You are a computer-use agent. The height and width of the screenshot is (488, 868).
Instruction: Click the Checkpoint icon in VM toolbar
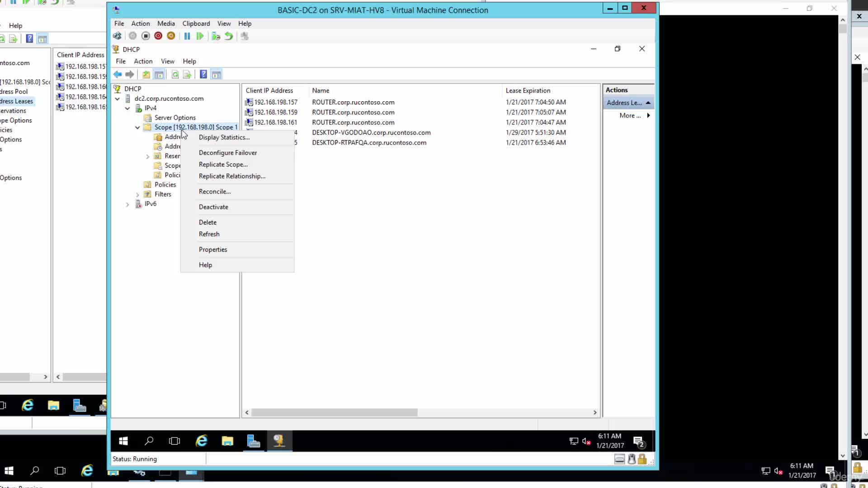[x=216, y=36]
